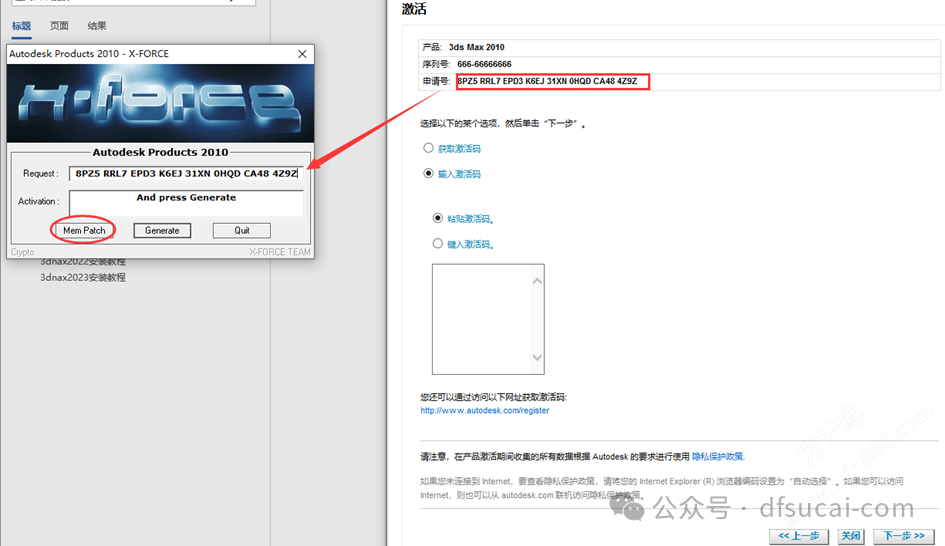The height and width of the screenshot is (546, 945).
Task: Click the 上一步 back button
Action: (x=799, y=536)
